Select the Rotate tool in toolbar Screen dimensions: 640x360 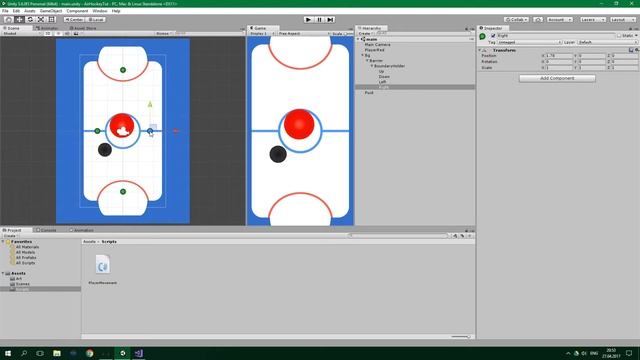point(30,20)
